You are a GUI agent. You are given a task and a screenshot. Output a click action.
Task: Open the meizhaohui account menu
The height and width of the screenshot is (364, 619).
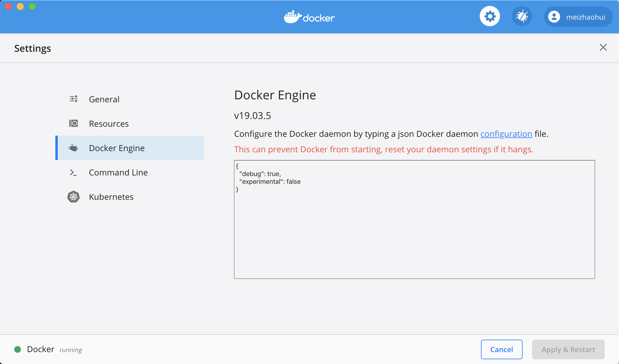click(578, 17)
